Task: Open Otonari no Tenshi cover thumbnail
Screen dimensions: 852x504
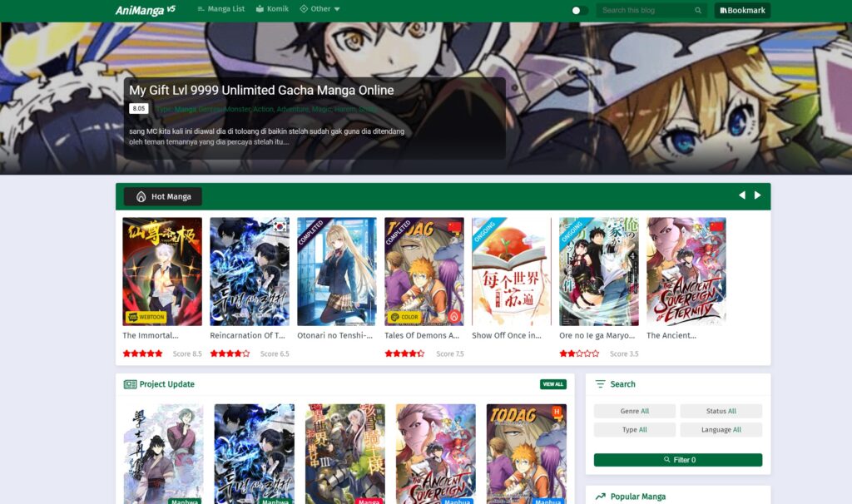Action: pyautogui.click(x=337, y=272)
